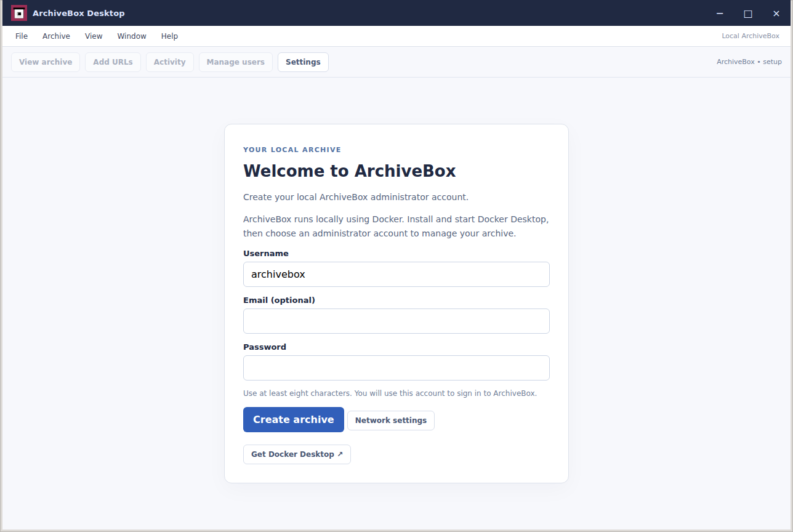Viewport: 793px width, 532px height.
Task: Click the Welcome to ArchiveBox heading
Action: (x=350, y=171)
